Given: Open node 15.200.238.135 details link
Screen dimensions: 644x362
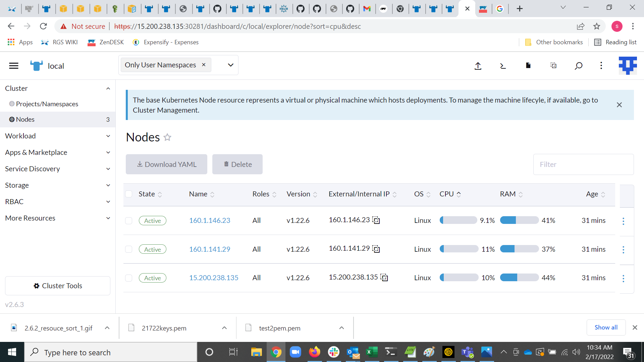Looking at the screenshot, I should pyautogui.click(x=214, y=278).
